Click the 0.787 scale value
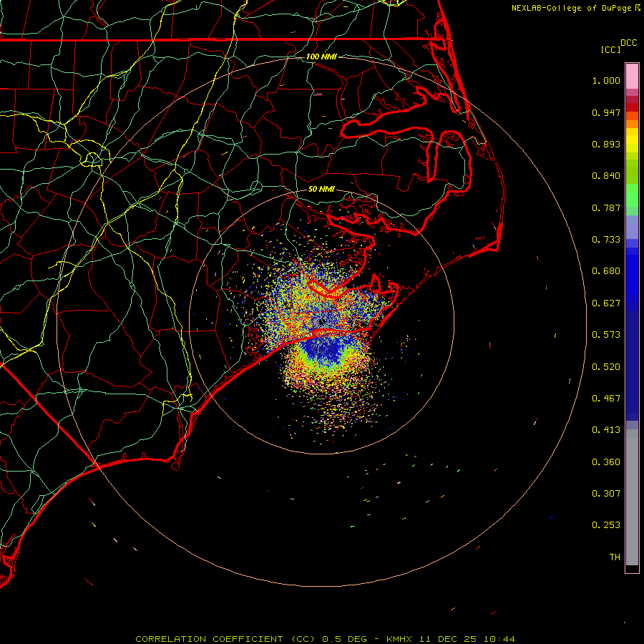This screenshot has width=644, height=644. tap(606, 208)
